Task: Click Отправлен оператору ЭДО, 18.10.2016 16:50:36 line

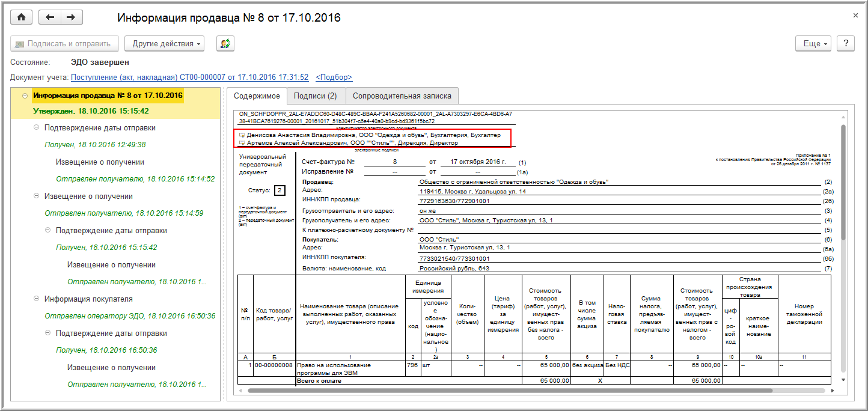Action: pyautogui.click(x=130, y=316)
